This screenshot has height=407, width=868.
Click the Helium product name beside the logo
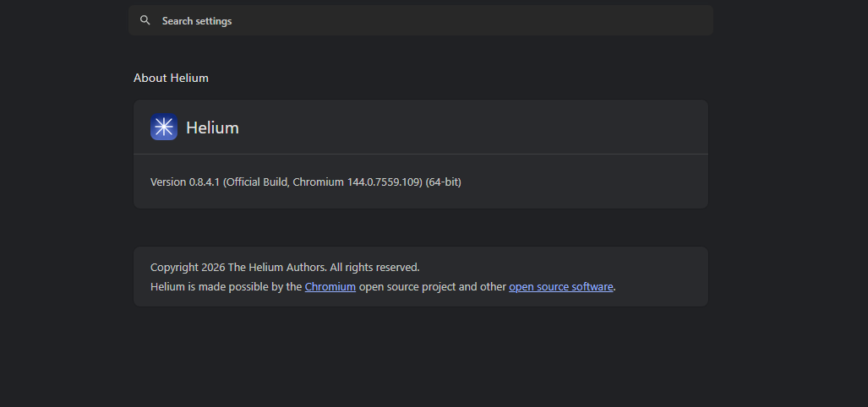(212, 128)
